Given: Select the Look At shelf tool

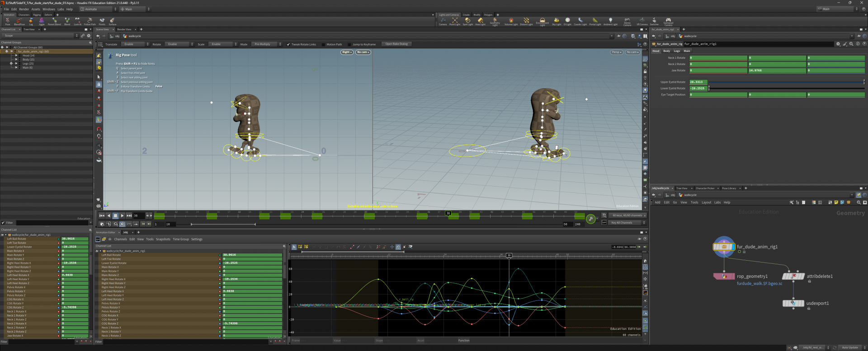Looking at the screenshot, I should (77, 21).
